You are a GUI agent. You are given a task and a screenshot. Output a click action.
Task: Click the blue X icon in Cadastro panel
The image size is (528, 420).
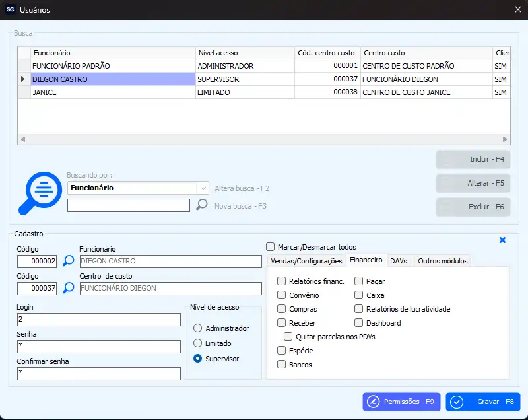pos(502,240)
